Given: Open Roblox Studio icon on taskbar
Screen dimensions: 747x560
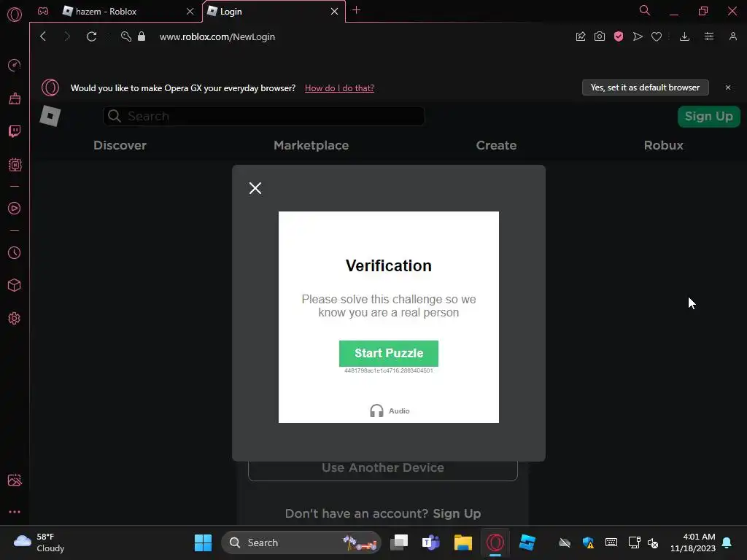Looking at the screenshot, I should click(x=527, y=542).
